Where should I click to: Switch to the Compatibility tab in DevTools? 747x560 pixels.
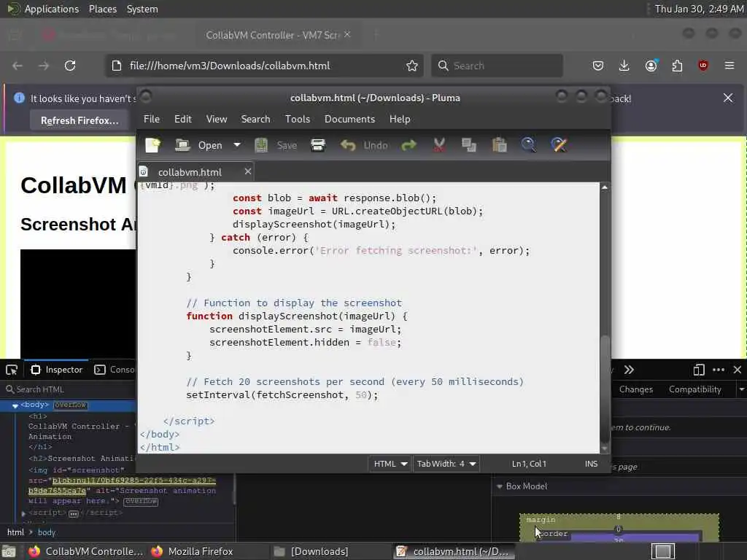[x=694, y=389]
